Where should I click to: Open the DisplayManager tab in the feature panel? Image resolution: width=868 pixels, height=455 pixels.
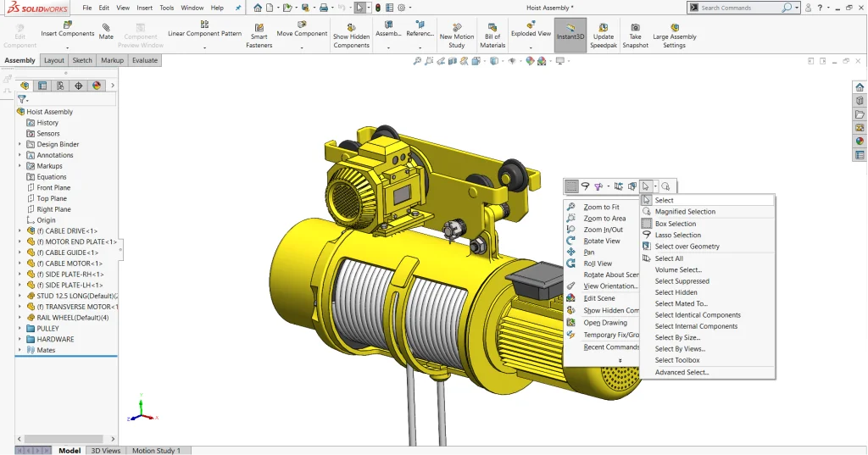click(97, 86)
